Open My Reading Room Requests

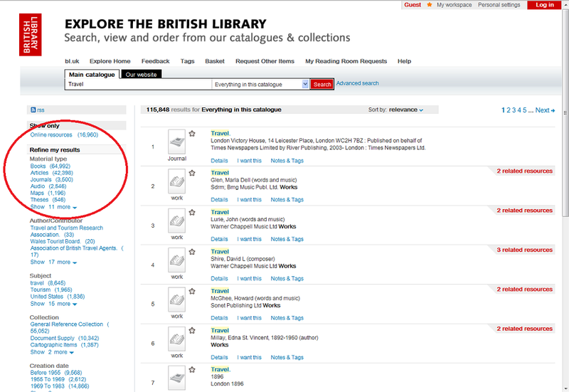[x=346, y=61]
